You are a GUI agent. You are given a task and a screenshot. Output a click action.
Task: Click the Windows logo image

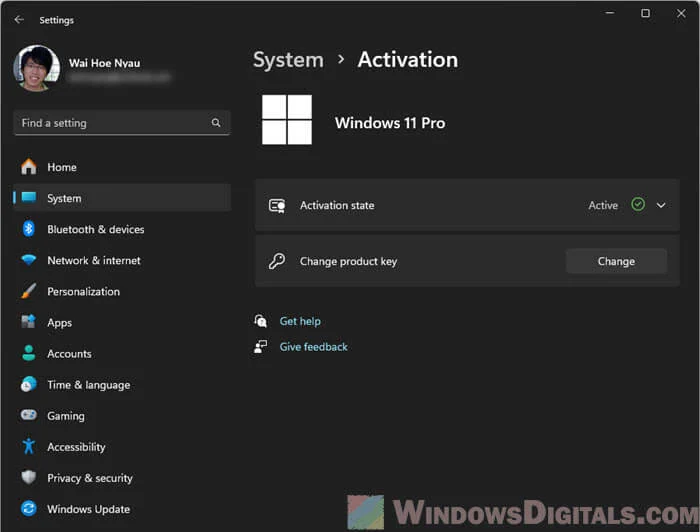[x=287, y=120]
